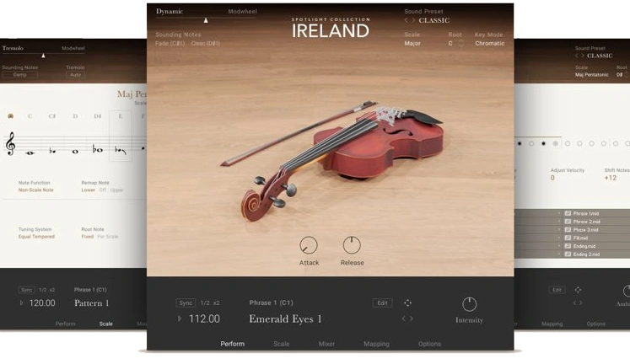Toggle Sync in the center window
The width and height of the screenshot is (630, 364).
click(x=186, y=303)
